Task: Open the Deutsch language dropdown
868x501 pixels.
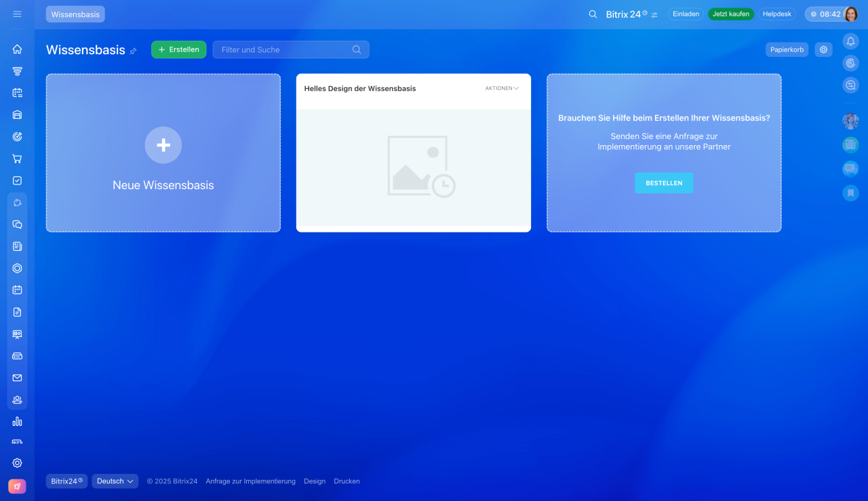Action: tap(115, 481)
